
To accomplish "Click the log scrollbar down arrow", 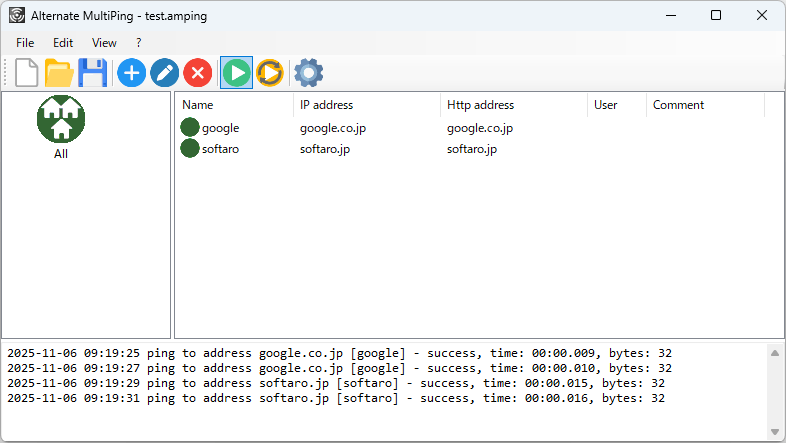I will coord(774,432).
